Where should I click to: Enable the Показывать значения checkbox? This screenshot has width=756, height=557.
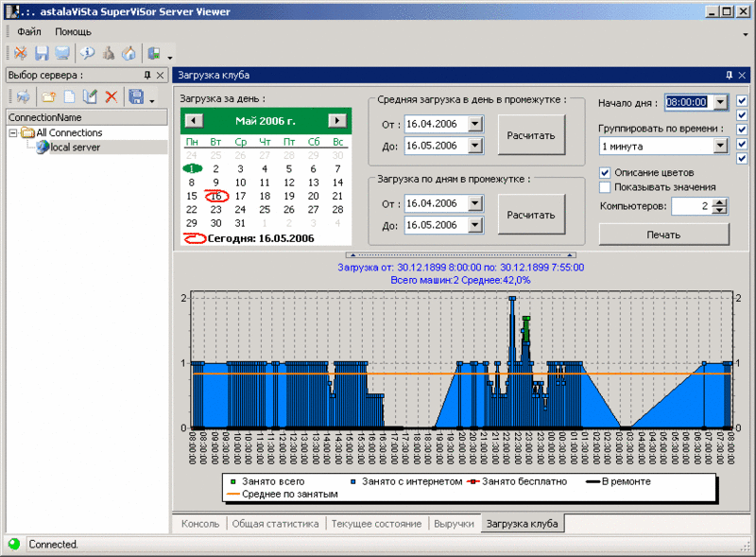(x=605, y=187)
